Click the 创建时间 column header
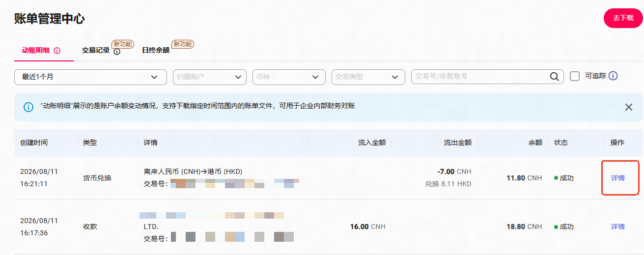 [x=34, y=142]
